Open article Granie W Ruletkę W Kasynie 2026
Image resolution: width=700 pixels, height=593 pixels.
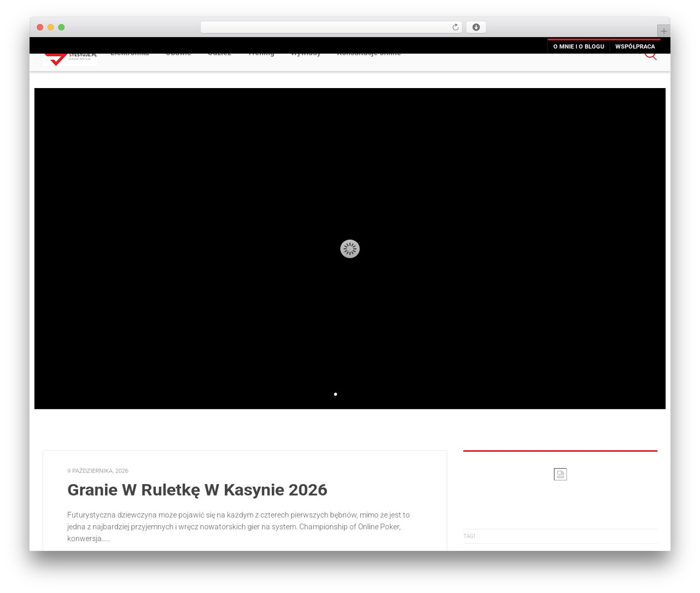[x=197, y=490]
